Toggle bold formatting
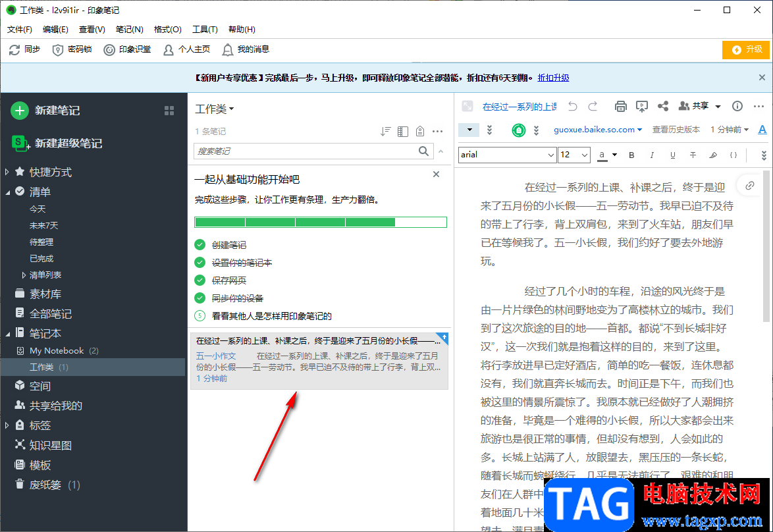The image size is (773, 532). [631, 155]
